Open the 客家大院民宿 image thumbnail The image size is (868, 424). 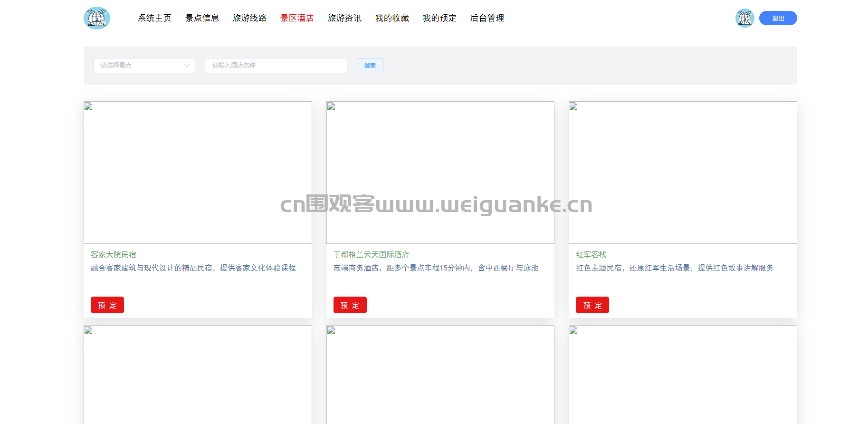(198, 173)
